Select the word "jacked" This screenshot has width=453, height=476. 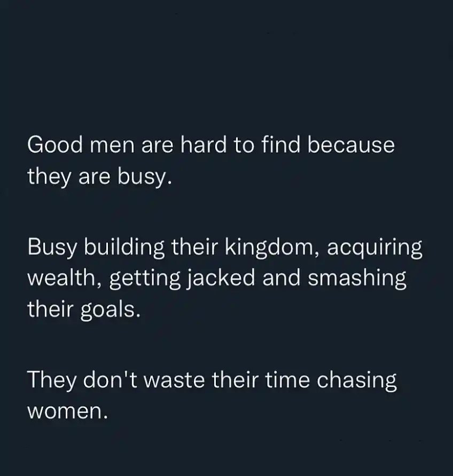(x=220, y=279)
